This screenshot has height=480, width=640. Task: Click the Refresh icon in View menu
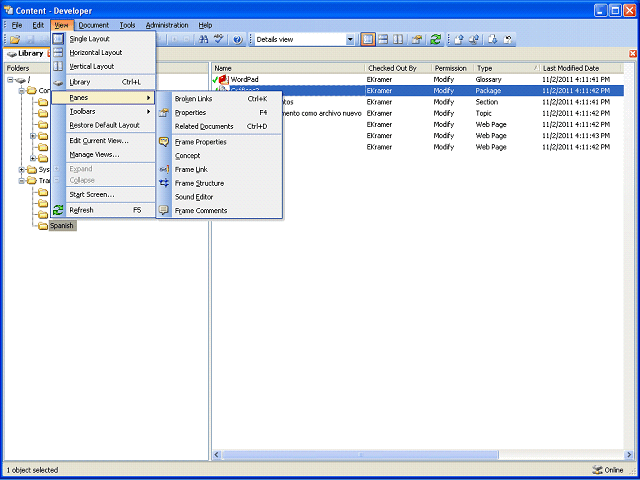coord(58,210)
